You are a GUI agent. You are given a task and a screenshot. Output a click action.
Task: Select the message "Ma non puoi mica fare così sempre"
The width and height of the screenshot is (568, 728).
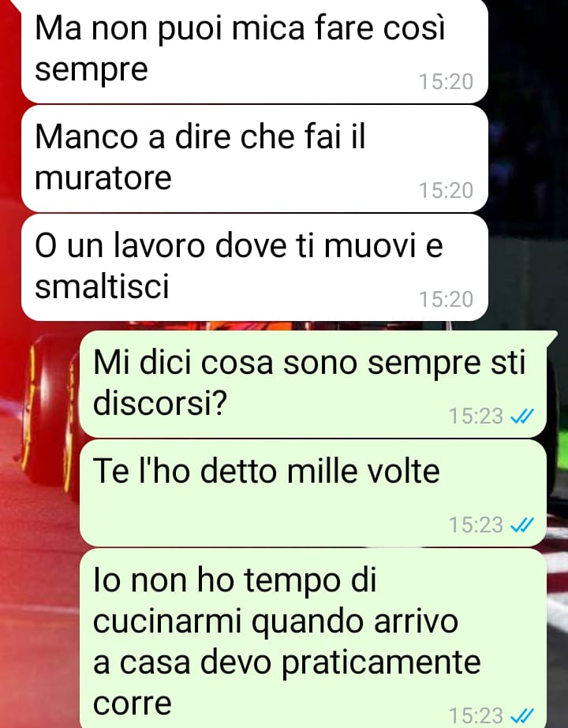click(255, 50)
